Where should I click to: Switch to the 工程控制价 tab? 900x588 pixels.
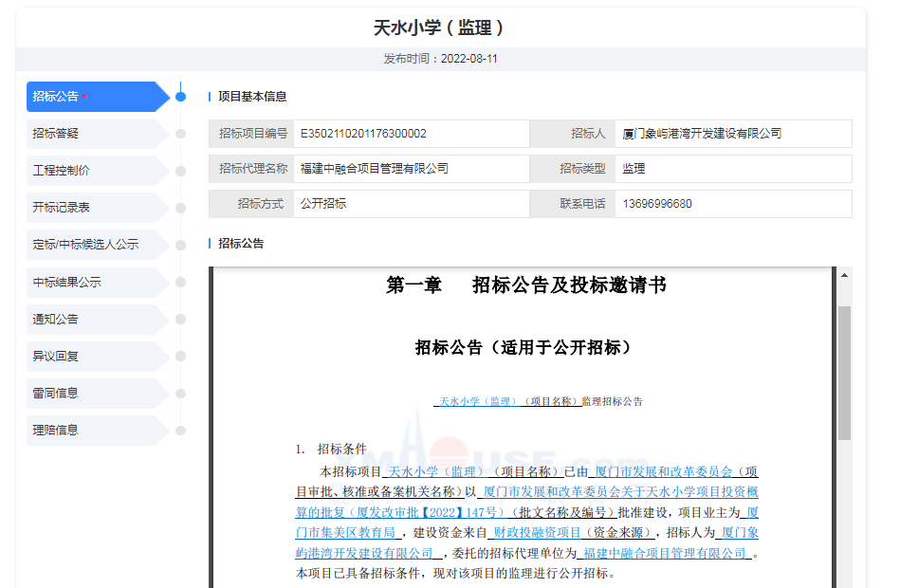pos(93,171)
